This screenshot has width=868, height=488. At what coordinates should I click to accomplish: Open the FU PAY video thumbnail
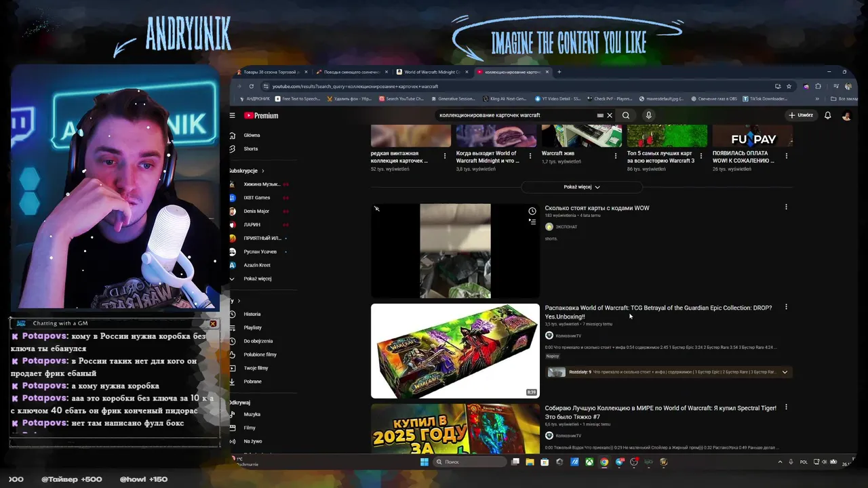[753, 136]
